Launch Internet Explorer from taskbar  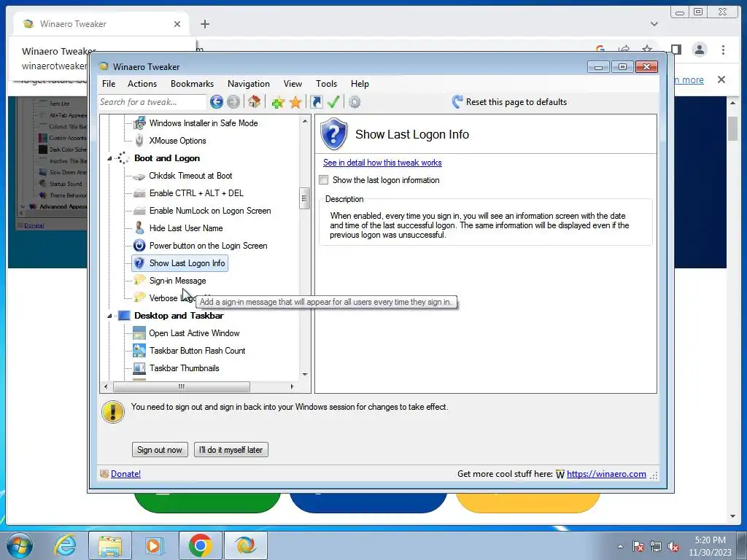(64, 545)
